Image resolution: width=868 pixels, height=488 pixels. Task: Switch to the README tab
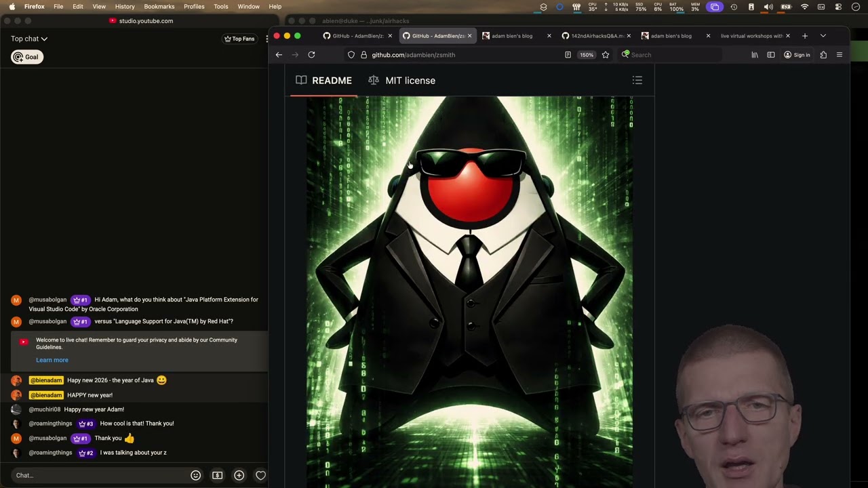(324, 80)
